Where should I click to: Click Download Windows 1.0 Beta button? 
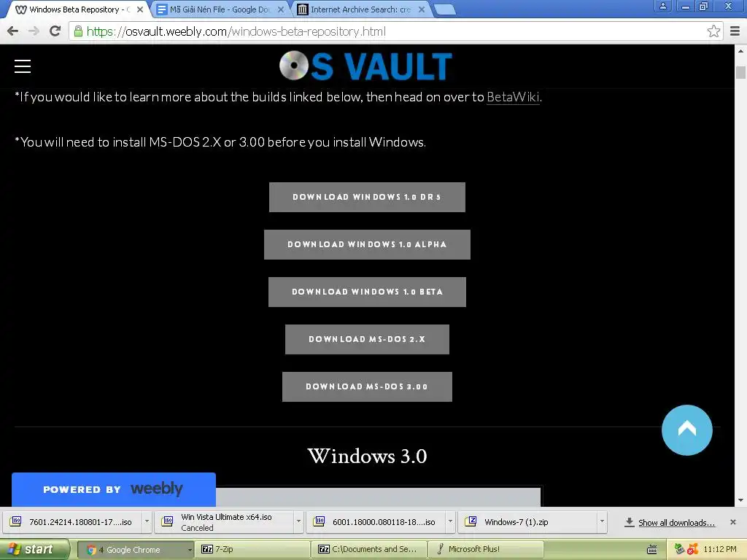367,292
